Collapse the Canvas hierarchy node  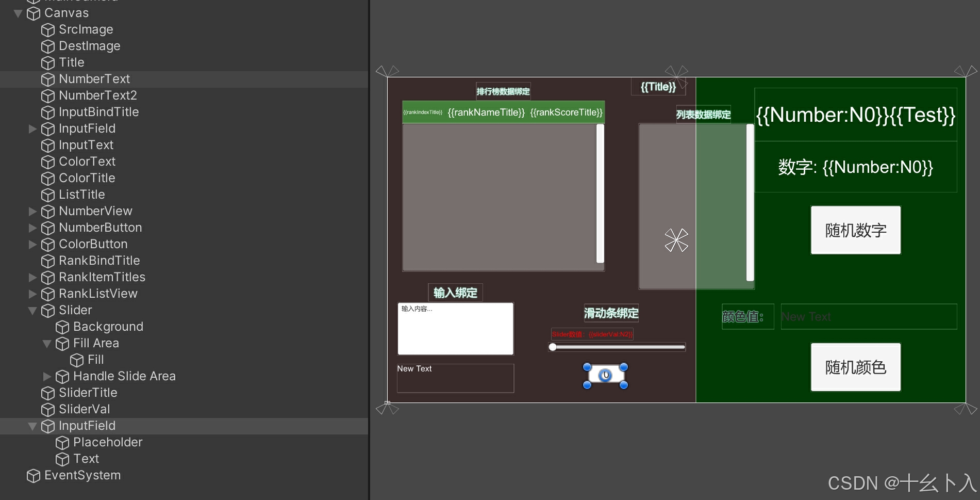point(18,13)
